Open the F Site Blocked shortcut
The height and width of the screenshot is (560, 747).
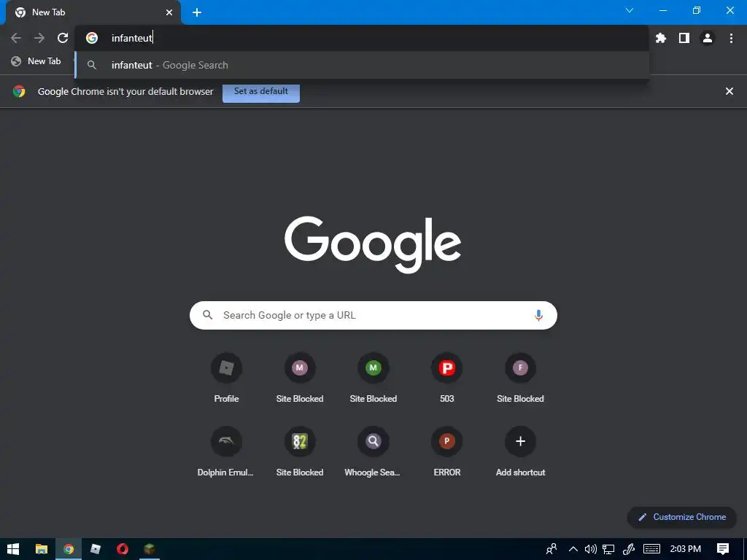coord(520,378)
